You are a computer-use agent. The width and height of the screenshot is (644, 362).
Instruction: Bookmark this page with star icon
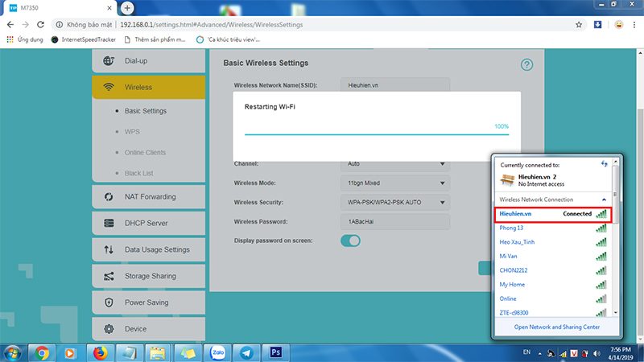579,25
